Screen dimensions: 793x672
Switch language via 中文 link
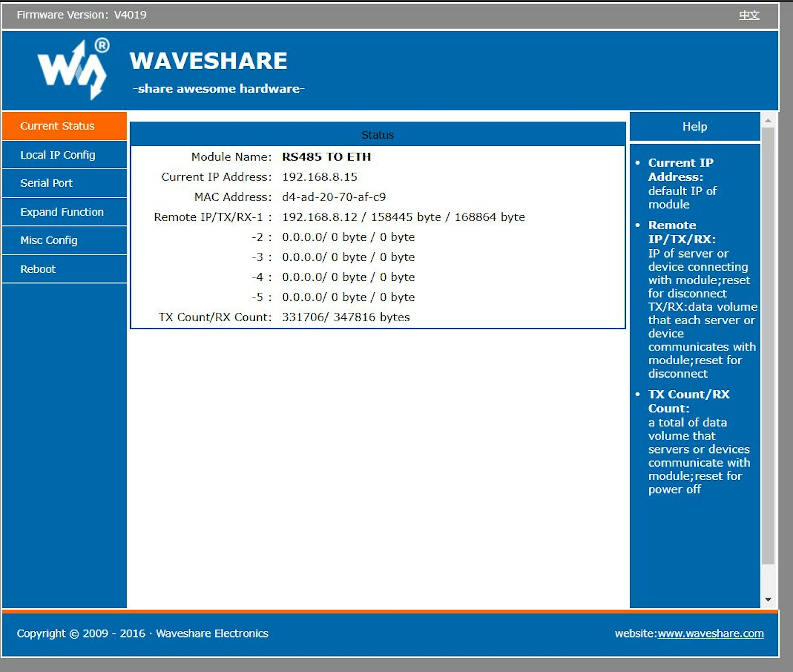(x=749, y=15)
